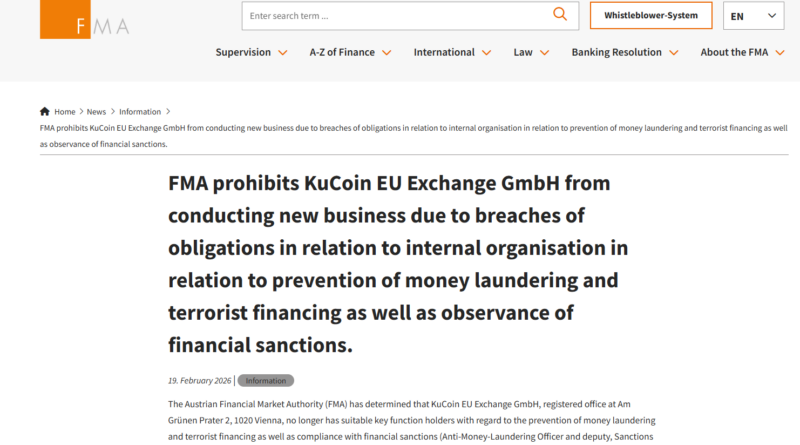This screenshot has width=800, height=445.
Task: Go to Information breadcrumb link
Action: click(140, 112)
